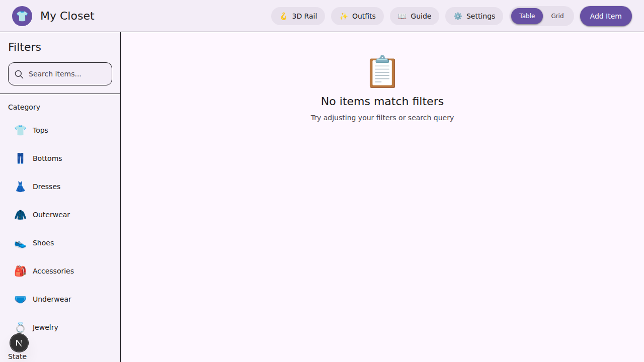Open the dark avatar N state toggle
The width and height of the screenshot is (644, 362).
[x=19, y=343]
